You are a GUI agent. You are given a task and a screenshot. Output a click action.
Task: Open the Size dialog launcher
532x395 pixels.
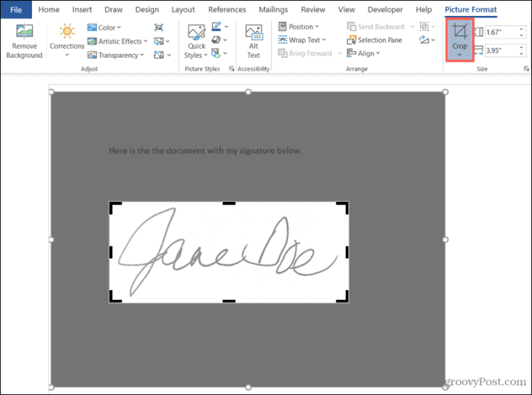point(526,69)
